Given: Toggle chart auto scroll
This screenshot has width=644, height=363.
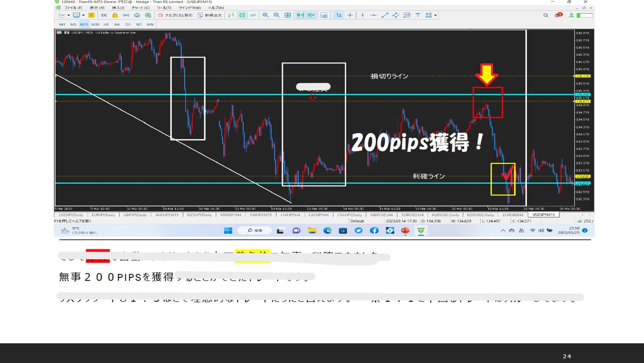Looking at the screenshot, I should 300,15.
